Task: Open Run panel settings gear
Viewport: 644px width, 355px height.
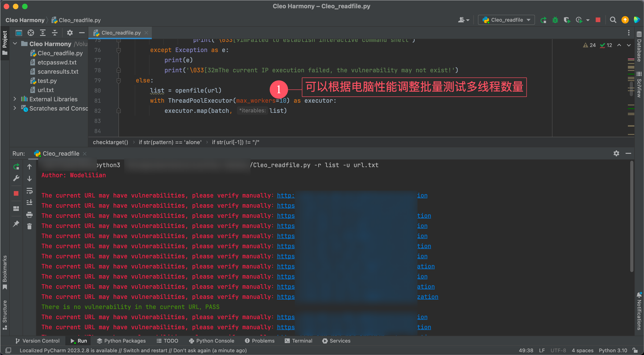Action: pyautogui.click(x=616, y=153)
